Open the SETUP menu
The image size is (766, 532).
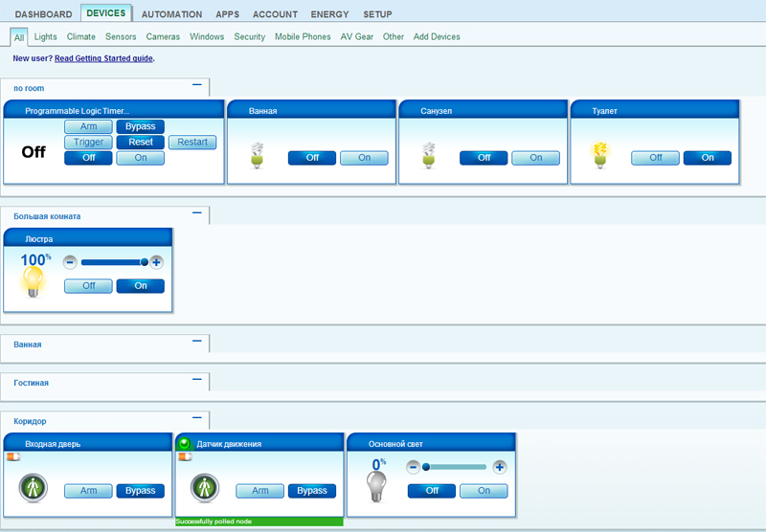(x=377, y=14)
